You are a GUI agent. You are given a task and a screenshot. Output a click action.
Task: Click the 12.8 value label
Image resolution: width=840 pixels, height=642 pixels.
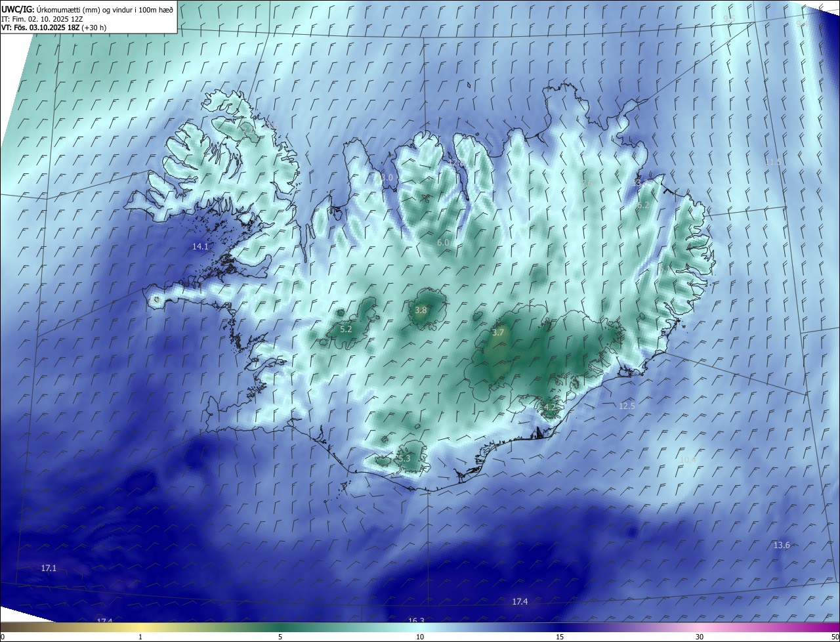click(x=456, y=163)
